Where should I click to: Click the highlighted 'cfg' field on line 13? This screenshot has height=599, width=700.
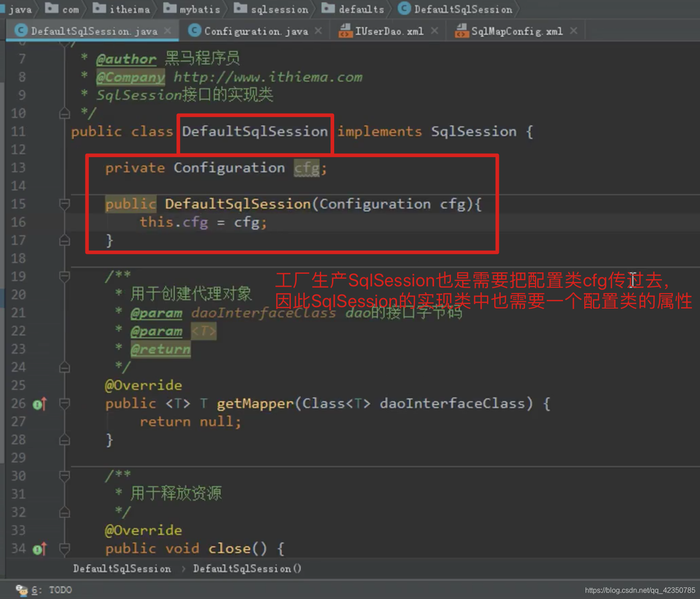click(x=307, y=168)
